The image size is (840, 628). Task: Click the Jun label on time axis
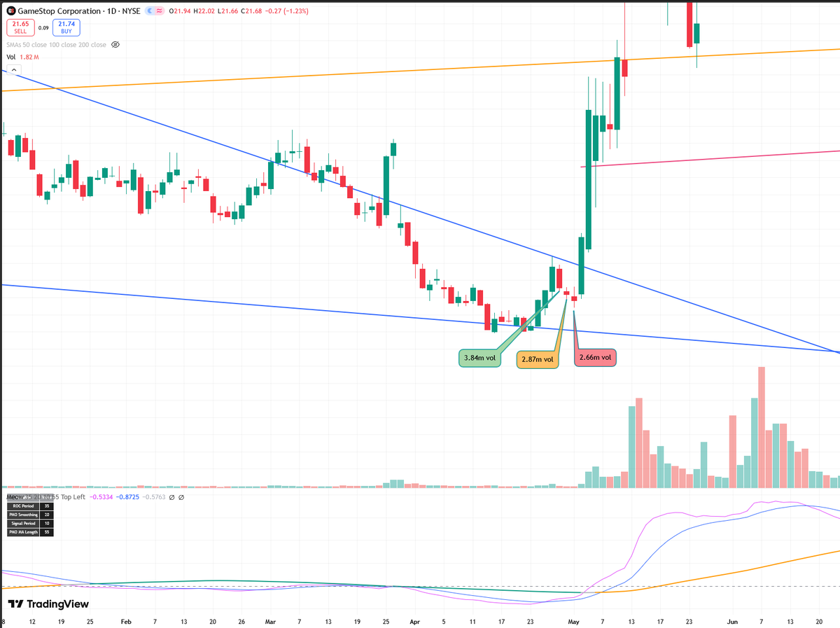(x=733, y=621)
